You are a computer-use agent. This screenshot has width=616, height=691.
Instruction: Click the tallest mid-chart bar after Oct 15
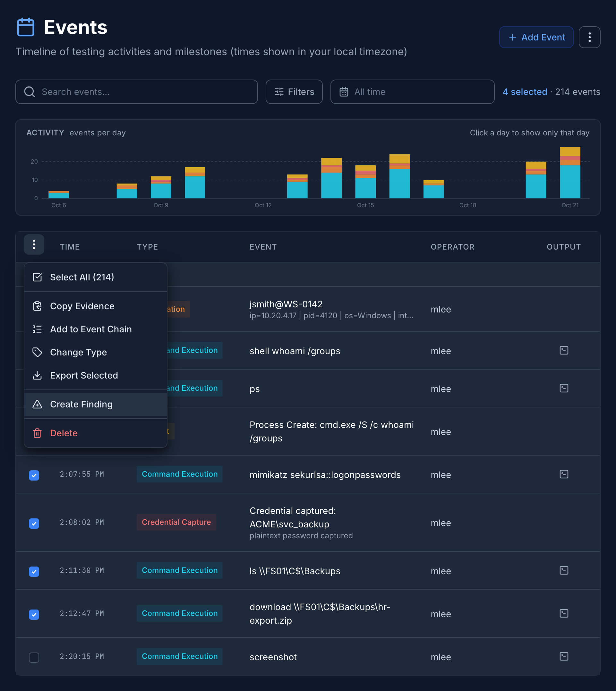click(399, 176)
